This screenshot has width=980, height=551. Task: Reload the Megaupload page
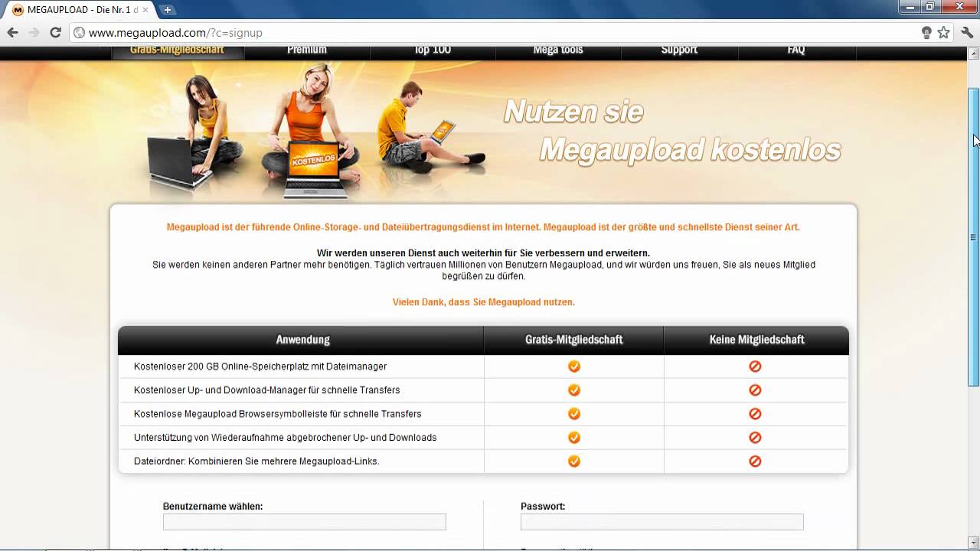(x=55, y=32)
